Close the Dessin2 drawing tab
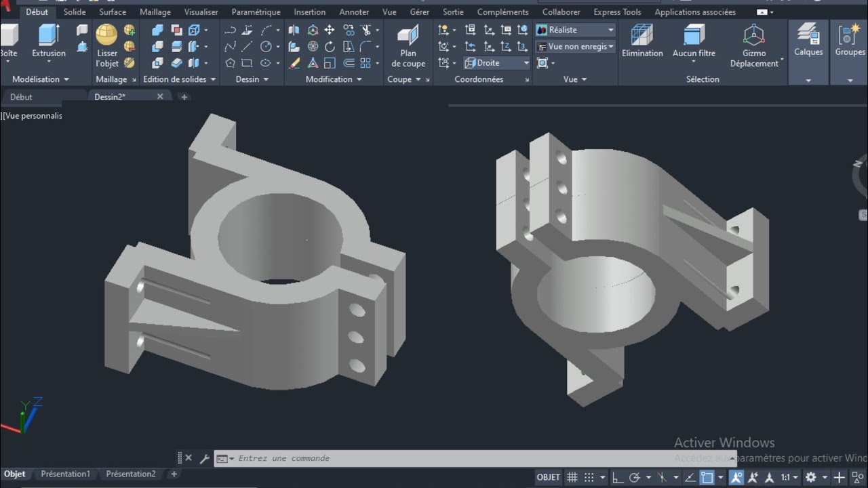The width and height of the screenshot is (868, 488). (x=160, y=97)
